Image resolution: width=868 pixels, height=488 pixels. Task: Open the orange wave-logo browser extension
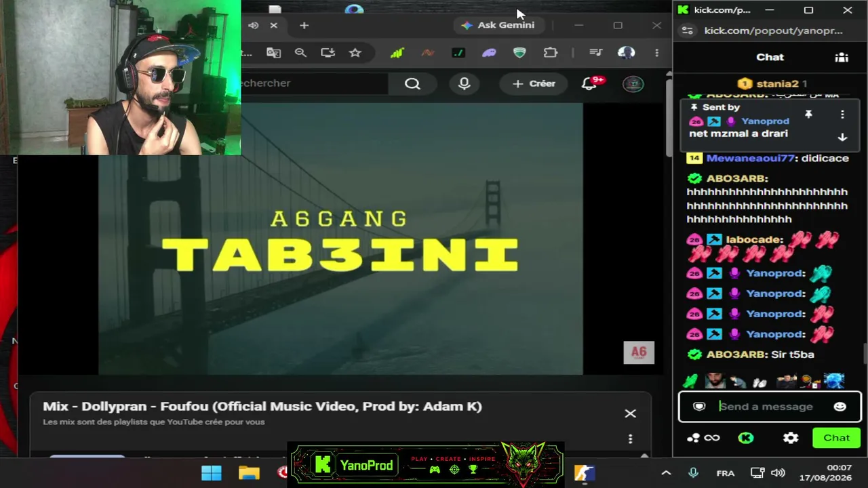tap(428, 53)
